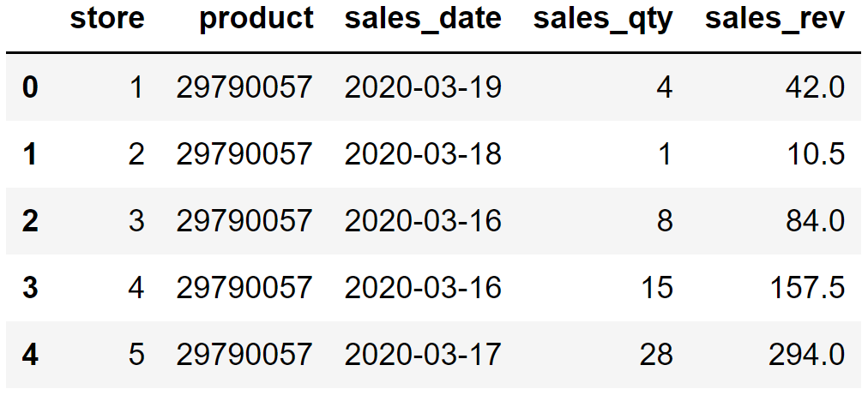Click row index 2

[30, 221]
